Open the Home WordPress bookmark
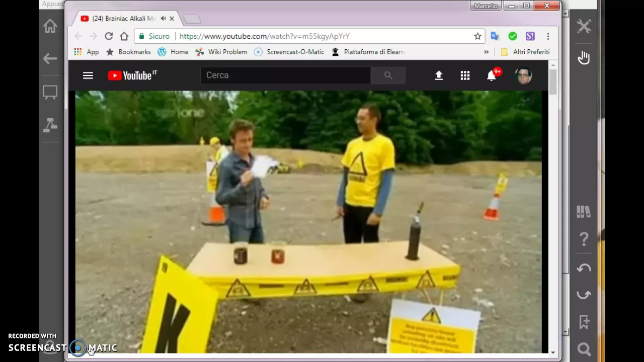Image resolution: width=644 pixels, height=362 pixels. point(173,52)
